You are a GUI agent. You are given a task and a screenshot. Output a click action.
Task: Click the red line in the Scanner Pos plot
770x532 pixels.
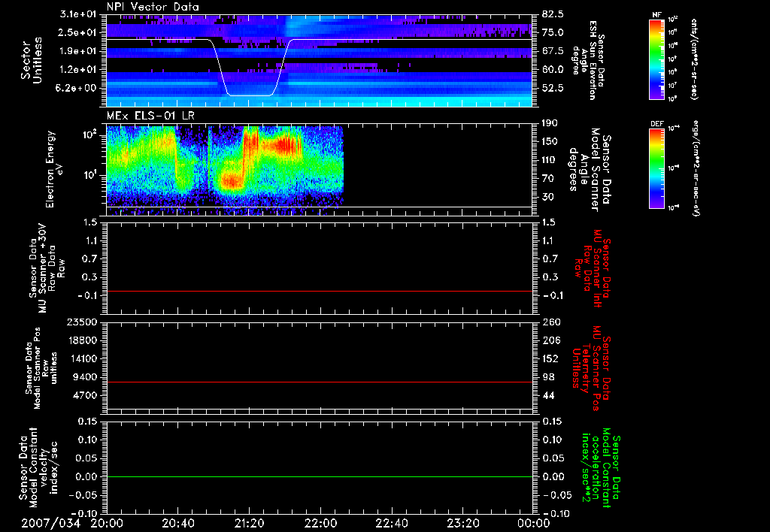(x=319, y=382)
